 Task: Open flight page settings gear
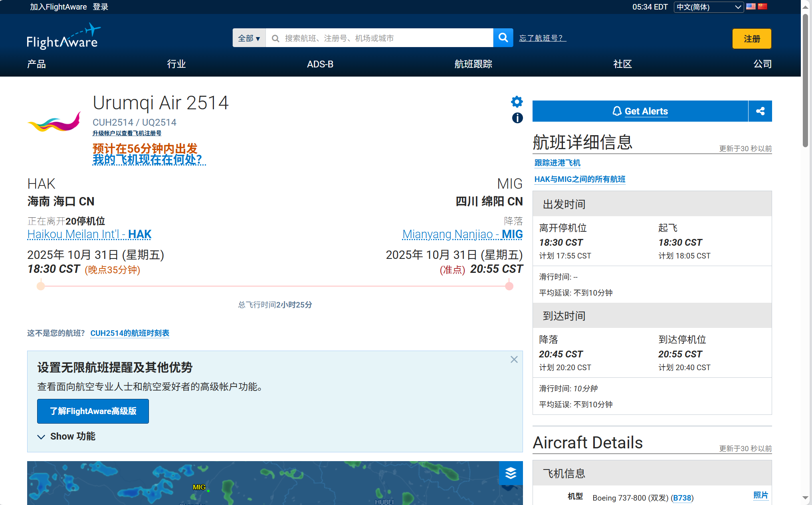pos(517,102)
